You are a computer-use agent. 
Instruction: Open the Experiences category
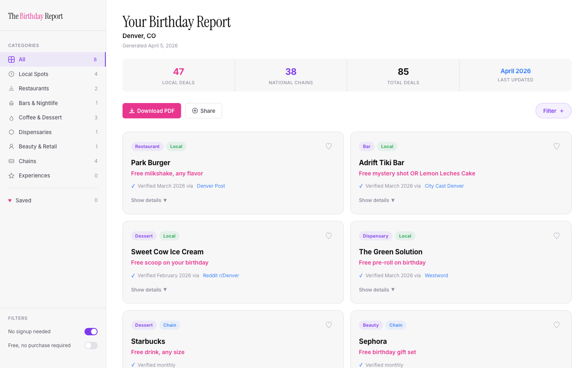53,175
